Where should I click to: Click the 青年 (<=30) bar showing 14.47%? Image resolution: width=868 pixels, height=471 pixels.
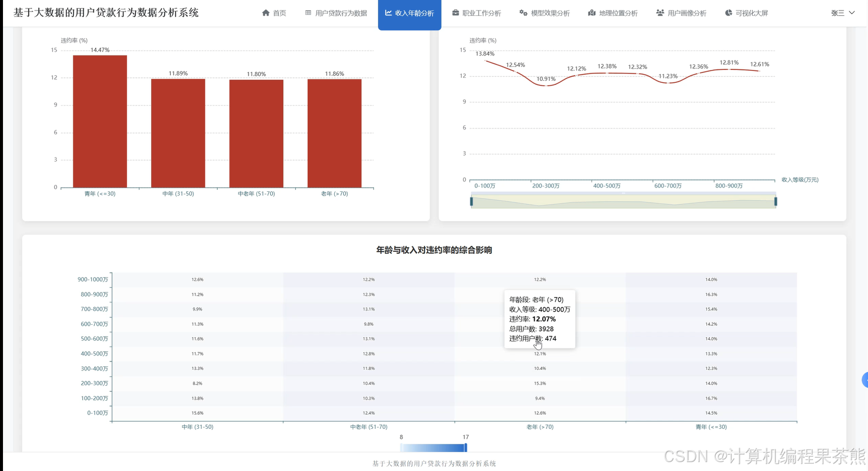(100, 121)
